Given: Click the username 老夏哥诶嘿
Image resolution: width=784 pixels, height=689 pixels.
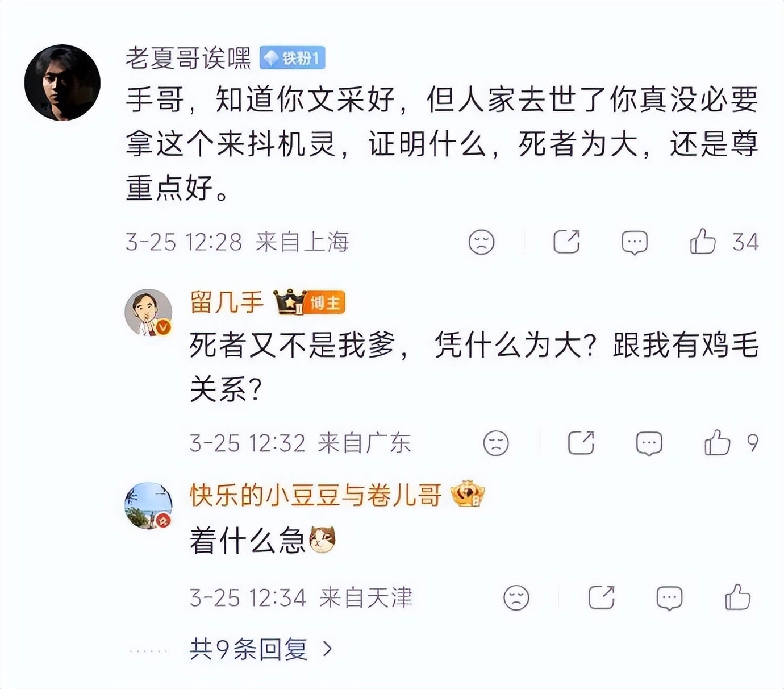Looking at the screenshot, I should click(187, 57).
